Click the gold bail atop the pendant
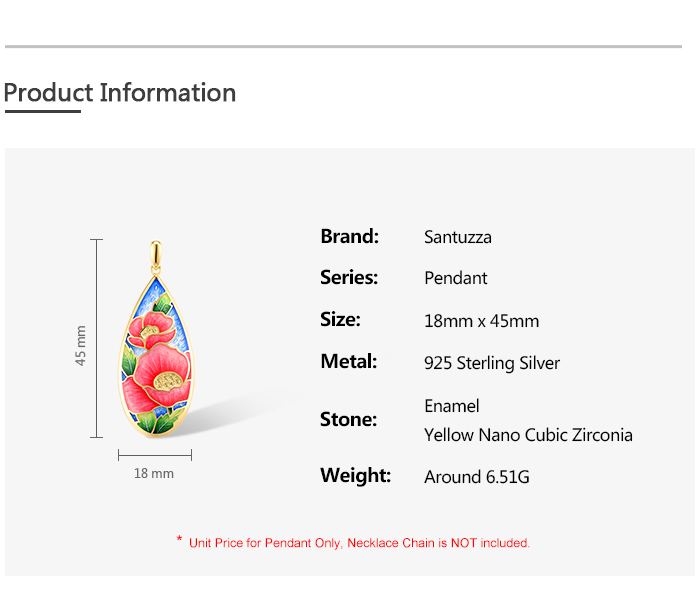The width and height of the screenshot is (700, 615). pos(156,255)
